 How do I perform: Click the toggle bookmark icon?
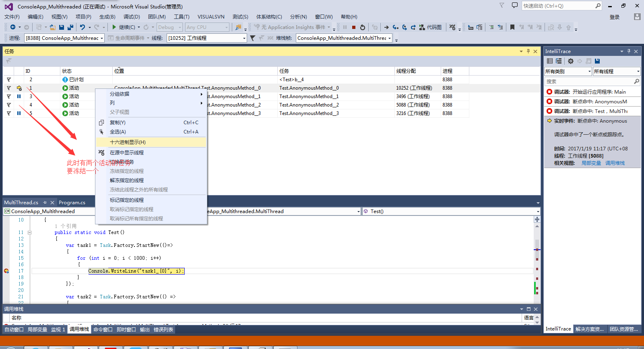[x=512, y=27]
